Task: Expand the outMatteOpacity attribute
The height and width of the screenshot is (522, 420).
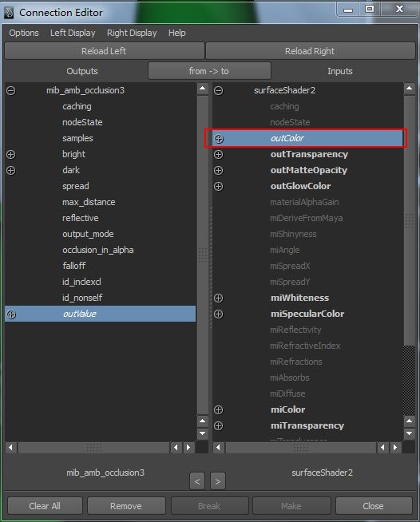Action: (x=219, y=171)
